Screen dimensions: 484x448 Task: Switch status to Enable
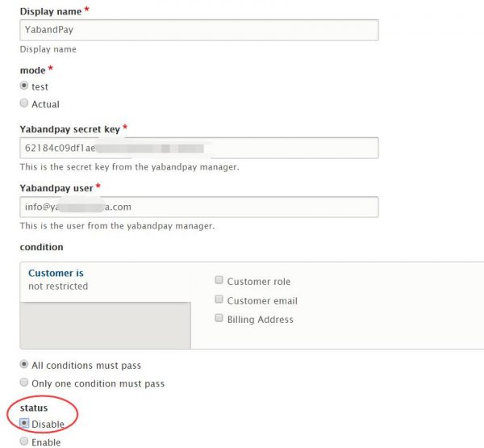pos(24,442)
